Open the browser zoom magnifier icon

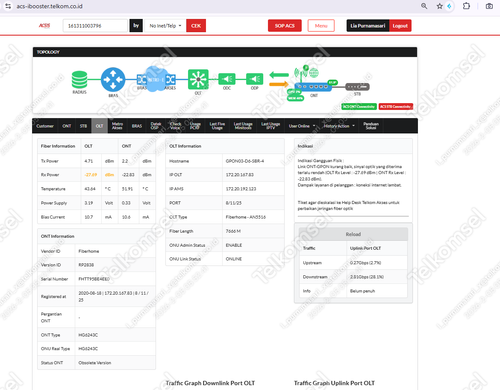pyautogui.click(x=424, y=6)
